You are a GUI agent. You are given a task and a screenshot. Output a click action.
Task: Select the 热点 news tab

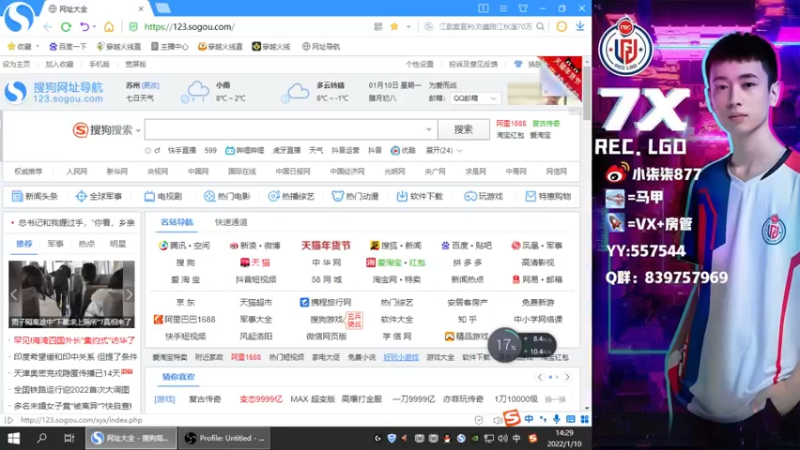(x=86, y=244)
